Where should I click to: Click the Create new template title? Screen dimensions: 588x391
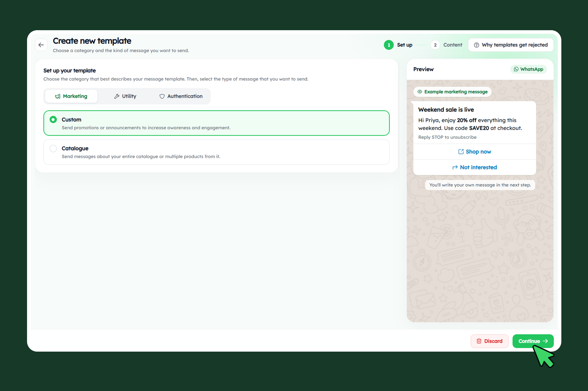(x=92, y=41)
